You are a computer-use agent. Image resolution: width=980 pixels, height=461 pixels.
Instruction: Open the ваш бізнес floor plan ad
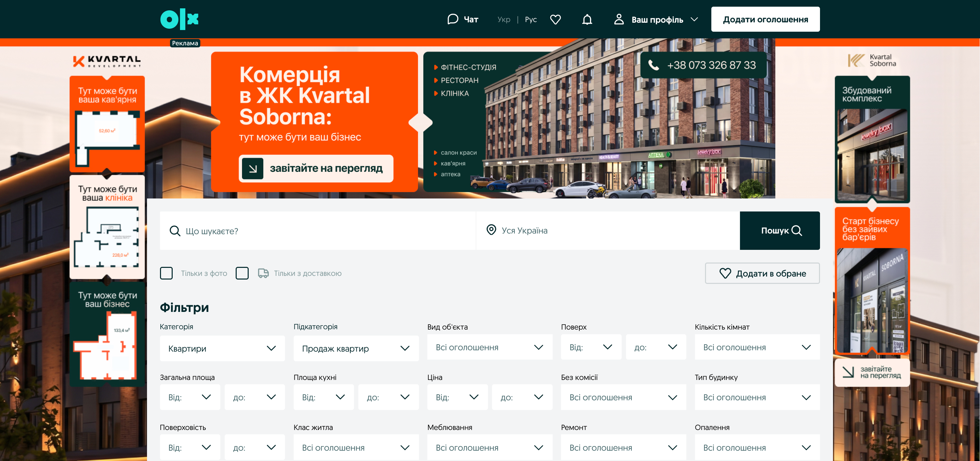(x=107, y=334)
